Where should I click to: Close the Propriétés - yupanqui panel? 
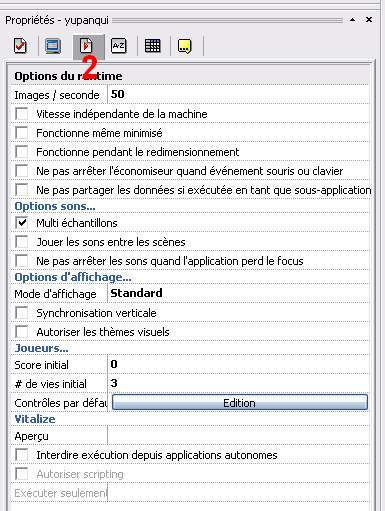(369, 20)
